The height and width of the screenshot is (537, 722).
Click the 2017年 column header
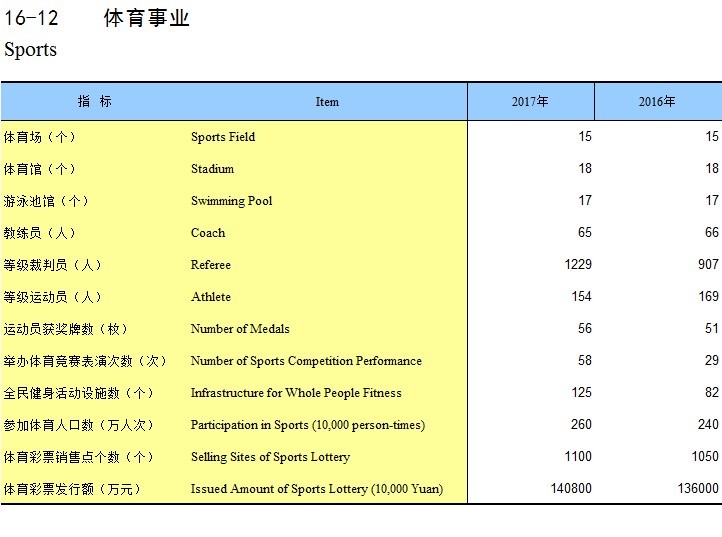point(530,102)
